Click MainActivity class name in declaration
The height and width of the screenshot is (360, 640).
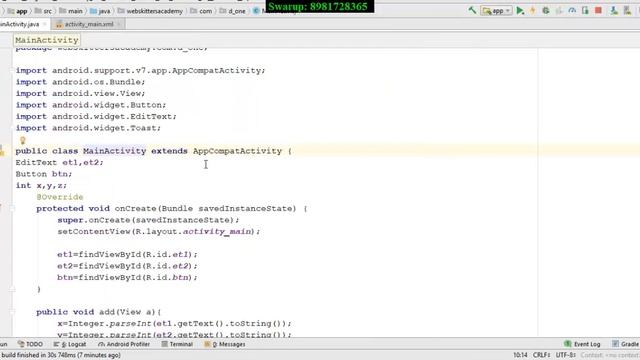click(x=114, y=151)
